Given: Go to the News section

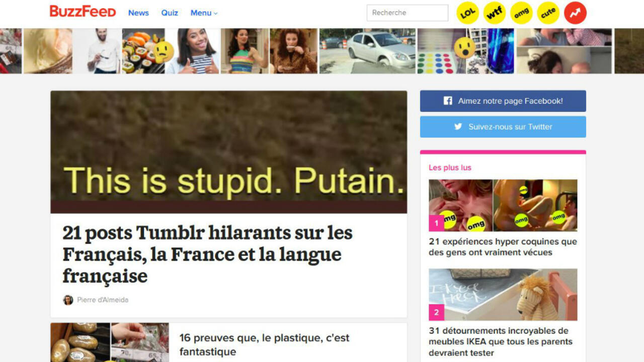Looking at the screenshot, I should point(138,13).
